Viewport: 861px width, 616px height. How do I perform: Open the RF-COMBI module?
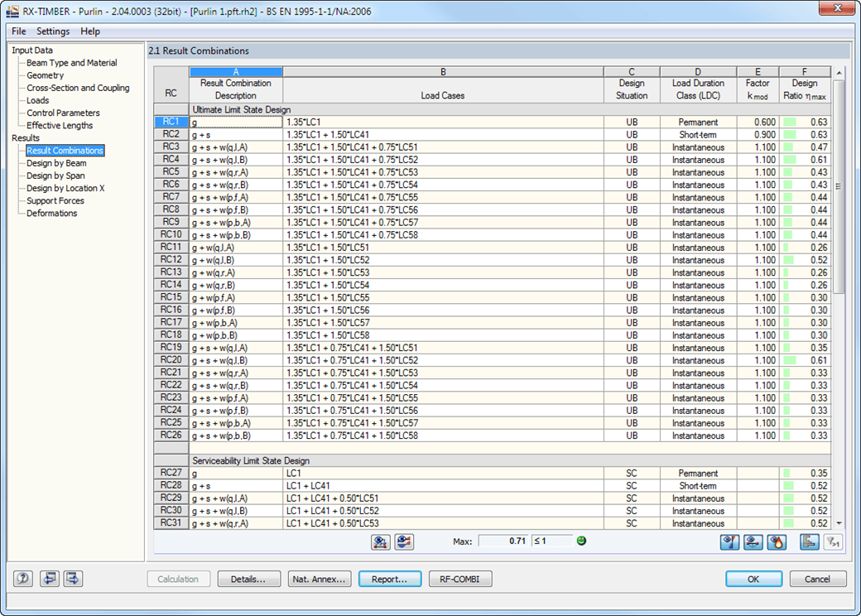pos(459,579)
